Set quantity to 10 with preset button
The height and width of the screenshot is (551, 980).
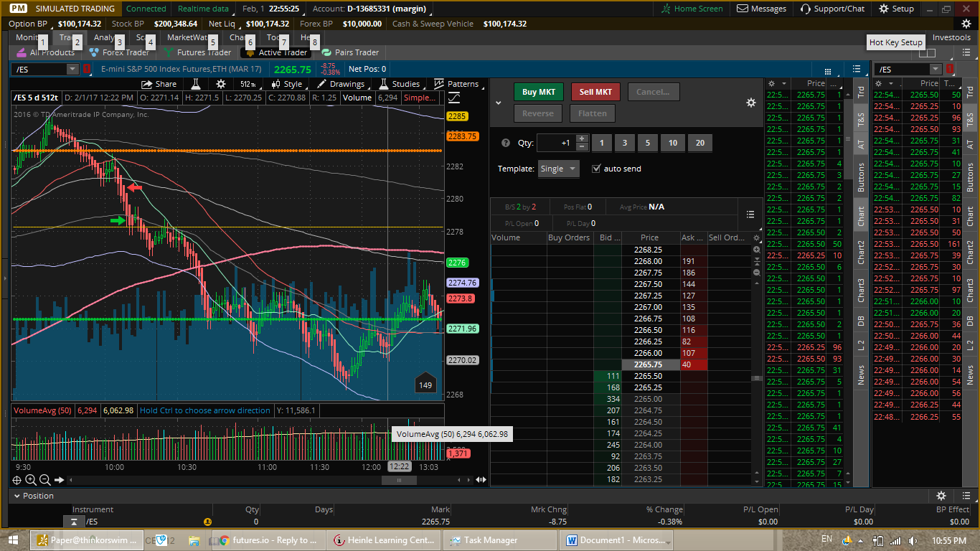[673, 143]
